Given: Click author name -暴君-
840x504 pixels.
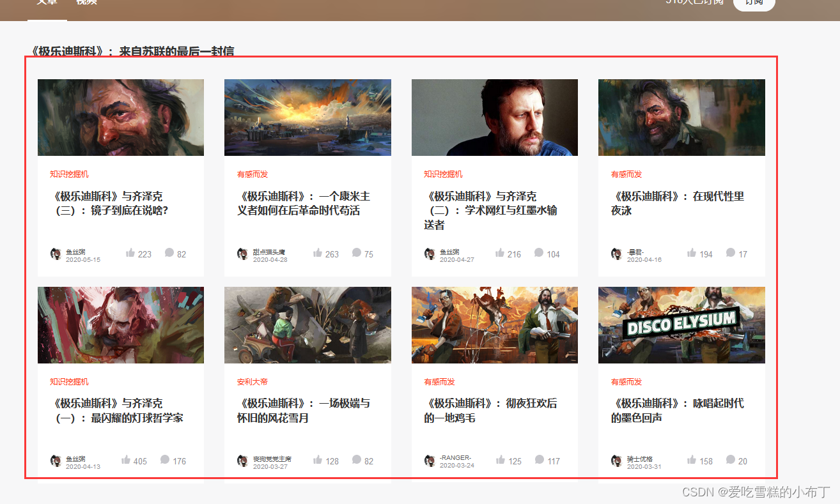Looking at the screenshot, I should point(635,252).
